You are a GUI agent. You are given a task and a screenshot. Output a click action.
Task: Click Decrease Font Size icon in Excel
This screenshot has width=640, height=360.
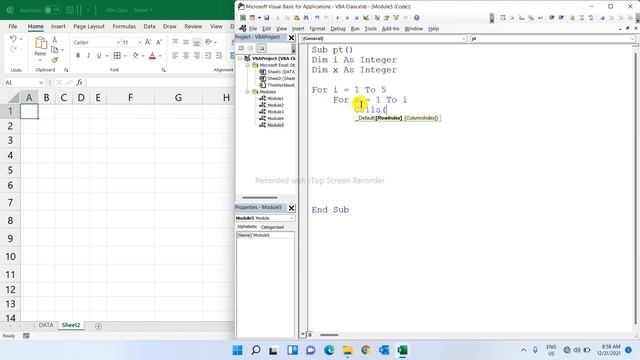(159, 42)
